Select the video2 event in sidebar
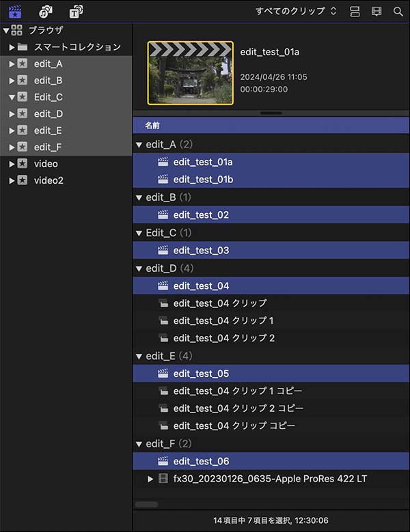 (x=66, y=180)
